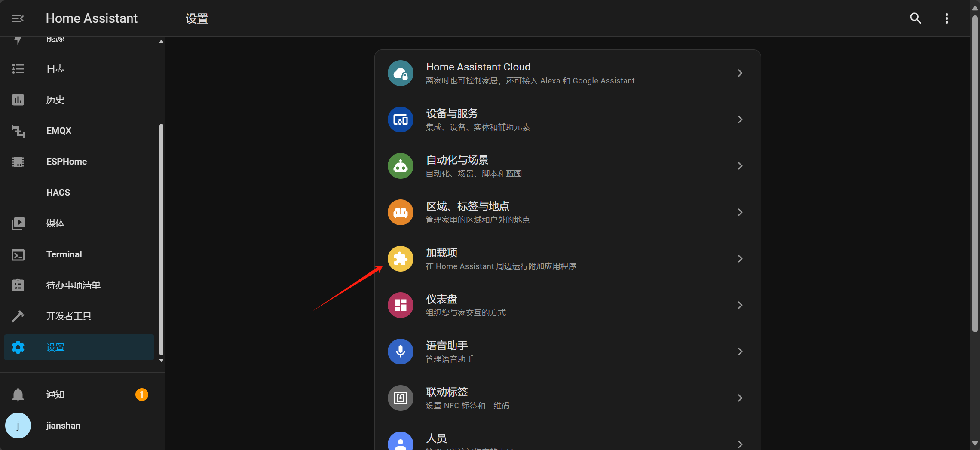Click the orange sofa areas icon
This screenshot has width=980, height=450.
[x=401, y=212]
